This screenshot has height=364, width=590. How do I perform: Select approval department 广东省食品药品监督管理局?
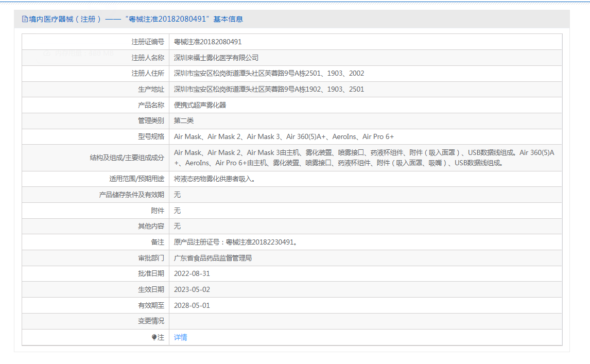coord(213,258)
